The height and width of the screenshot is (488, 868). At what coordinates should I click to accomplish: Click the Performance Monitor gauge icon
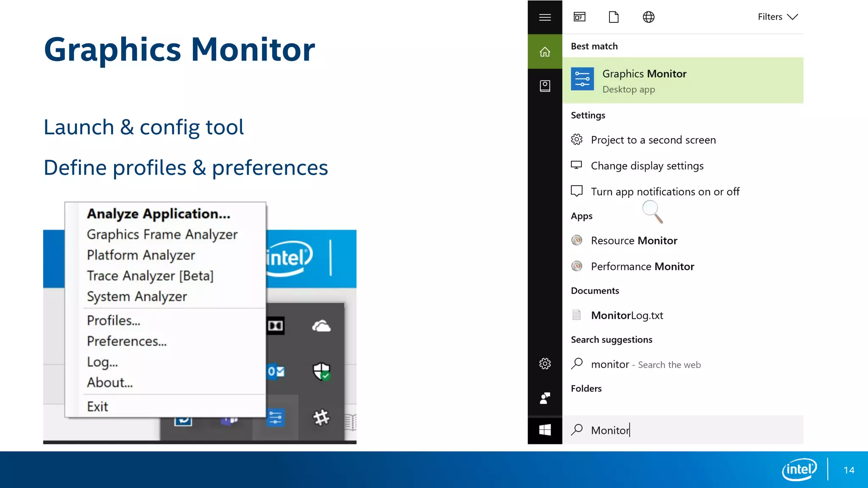point(577,266)
